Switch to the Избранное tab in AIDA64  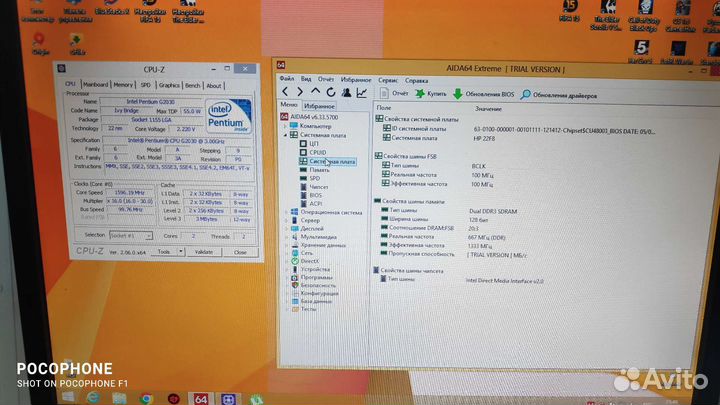[x=319, y=105]
